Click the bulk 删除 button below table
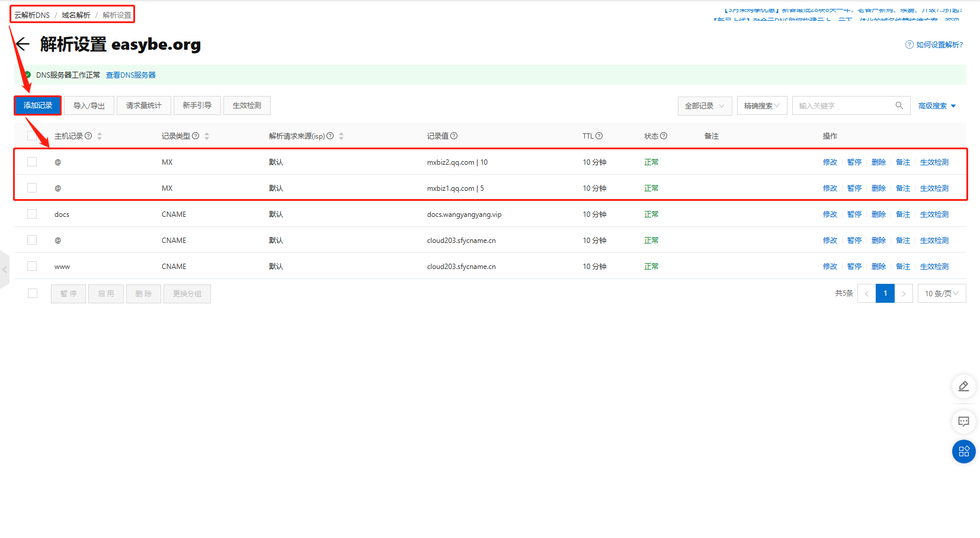Screen dimensions: 980x538 click(143, 293)
